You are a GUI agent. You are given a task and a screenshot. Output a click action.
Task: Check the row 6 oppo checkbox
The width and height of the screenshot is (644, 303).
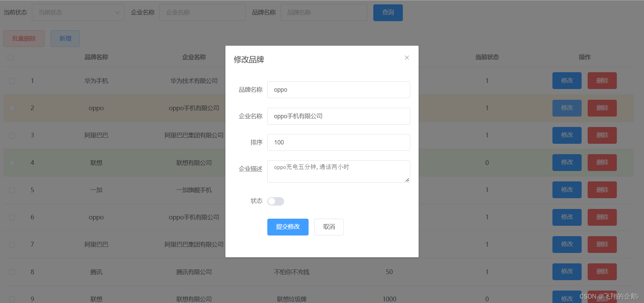coord(12,217)
